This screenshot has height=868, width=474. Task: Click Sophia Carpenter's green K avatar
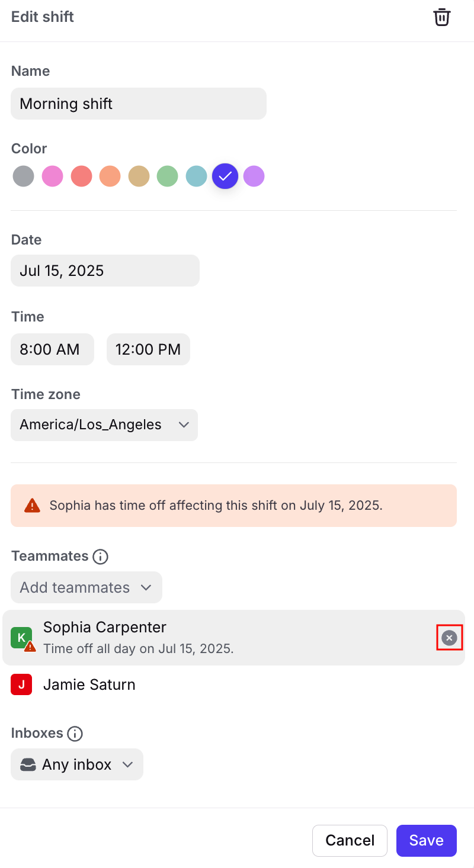pyautogui.click(x=21, y=638)
